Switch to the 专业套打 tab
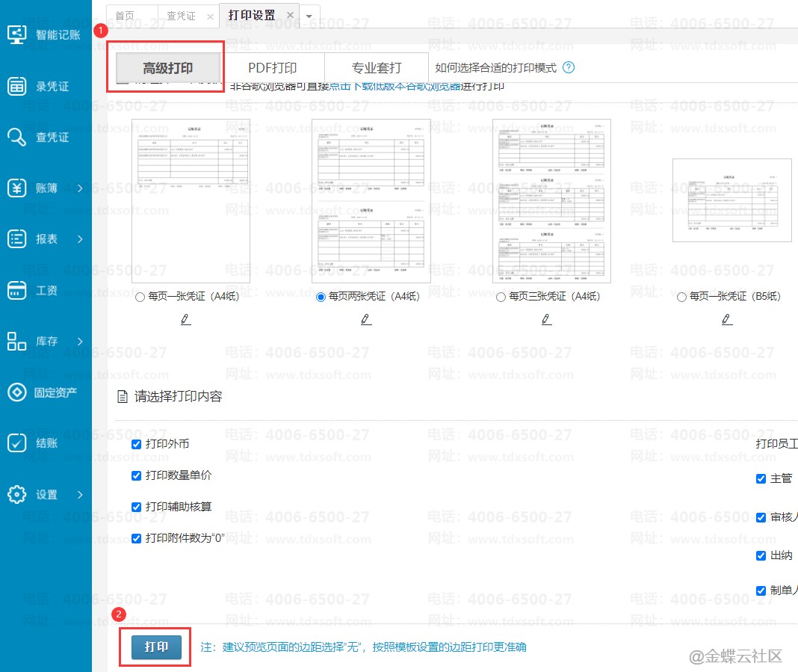 click(x=377, y=68)
